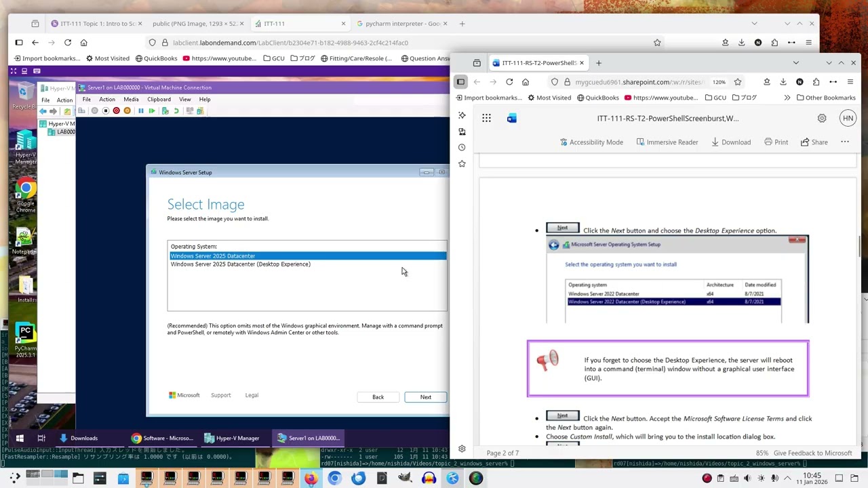
Task: Click Download in Word viewer toolbar
Action: coord(731,142)
